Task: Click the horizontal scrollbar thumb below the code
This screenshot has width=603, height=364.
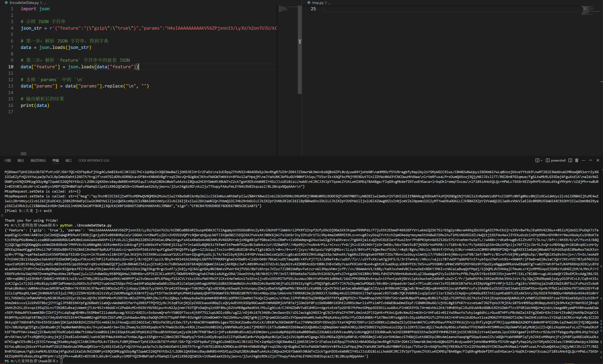Action: click(24, 154)
